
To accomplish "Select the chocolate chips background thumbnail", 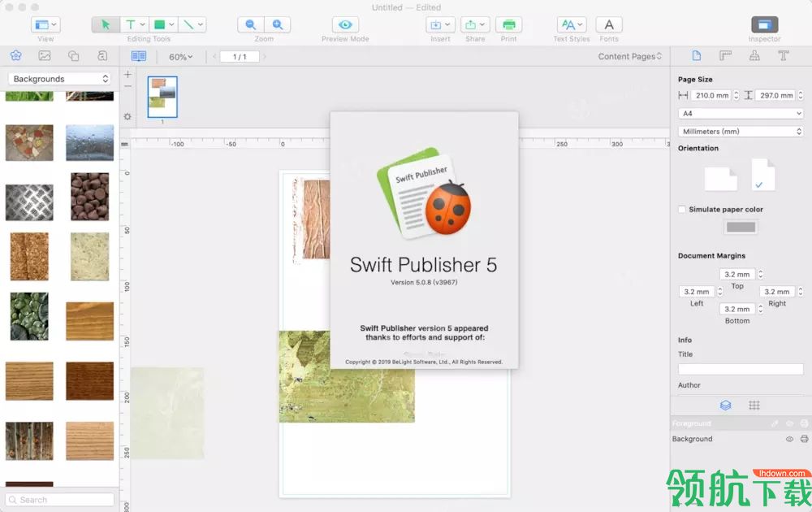I will (x=89, y=197).
